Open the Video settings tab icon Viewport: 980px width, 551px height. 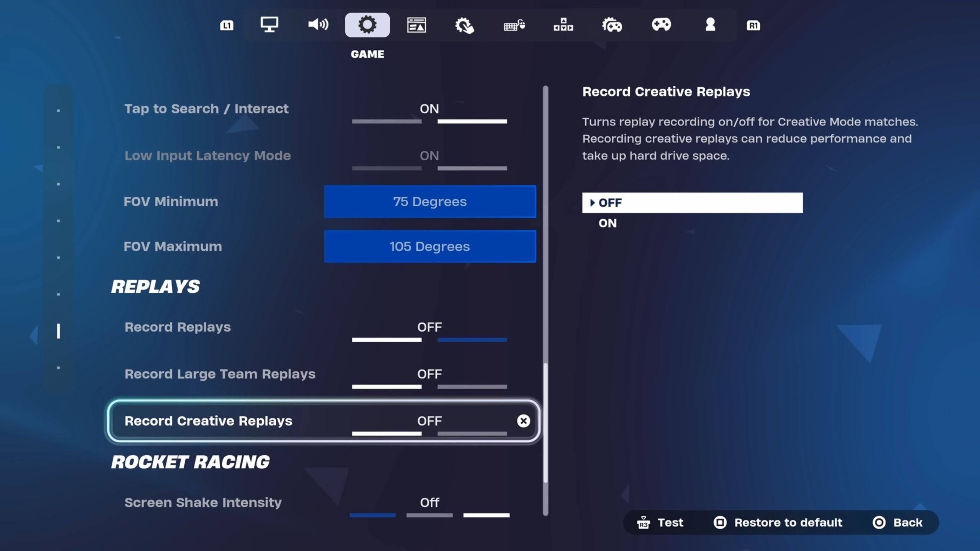[269, 24]
